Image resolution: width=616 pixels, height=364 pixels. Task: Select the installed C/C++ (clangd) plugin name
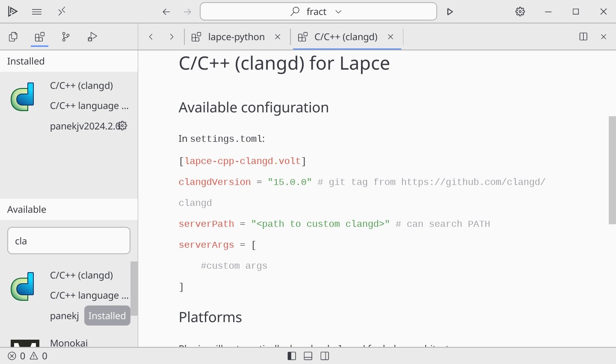tap(81, 85)
